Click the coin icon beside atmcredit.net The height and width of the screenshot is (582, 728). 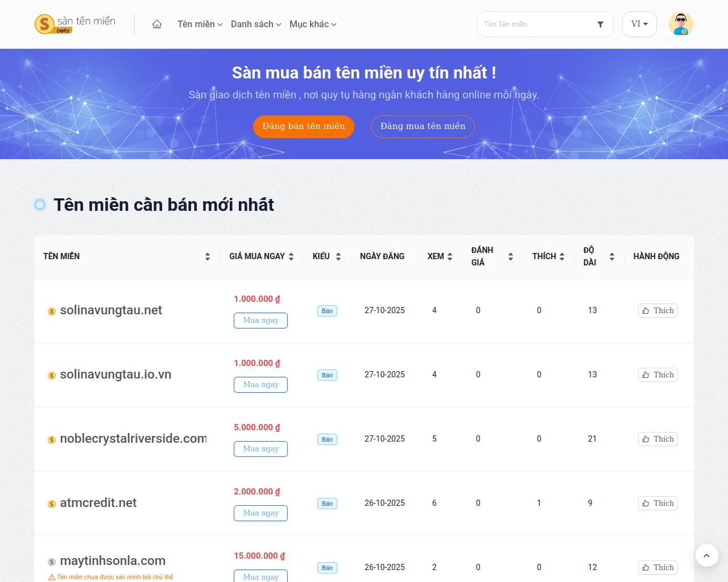tap(52, 504)
